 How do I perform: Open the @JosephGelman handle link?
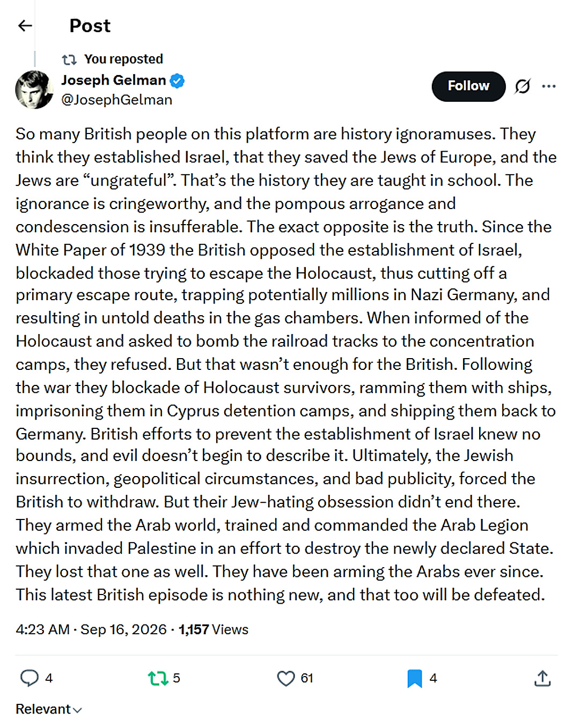117,100
